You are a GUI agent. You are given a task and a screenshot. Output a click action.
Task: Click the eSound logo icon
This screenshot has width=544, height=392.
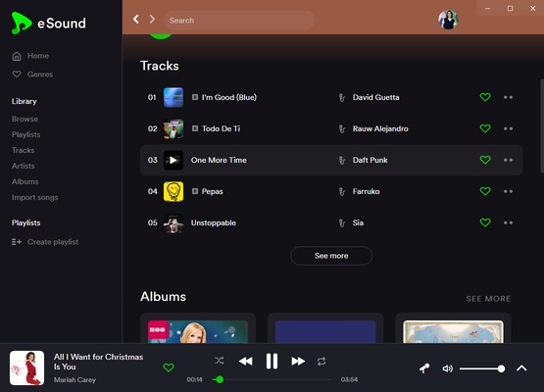pos(21,24)
